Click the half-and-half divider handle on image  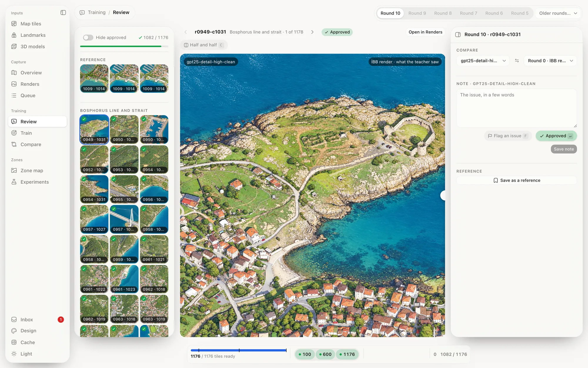click(443, 195)
